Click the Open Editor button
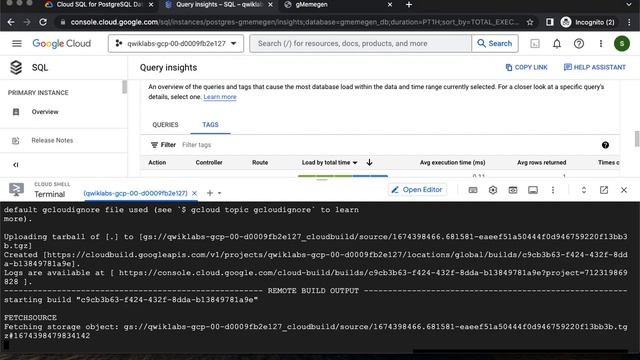Screen dimensions: 640x360 coord(417,190)
